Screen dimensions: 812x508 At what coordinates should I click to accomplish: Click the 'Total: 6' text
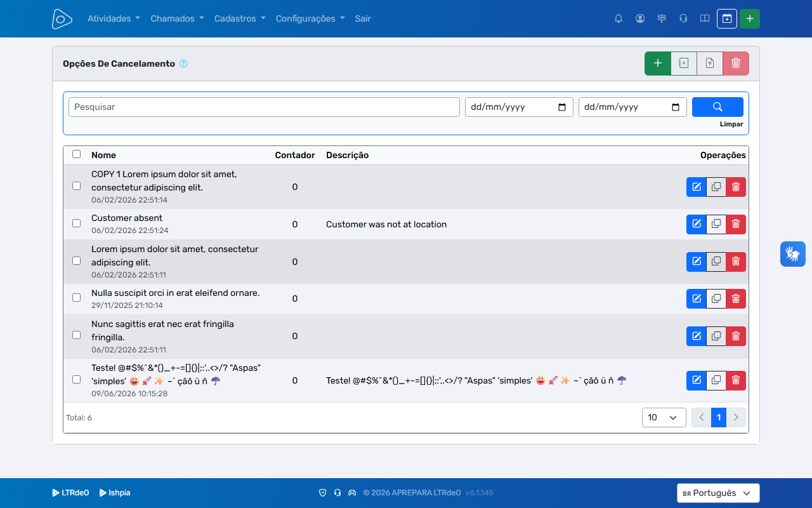click(79, 418)
